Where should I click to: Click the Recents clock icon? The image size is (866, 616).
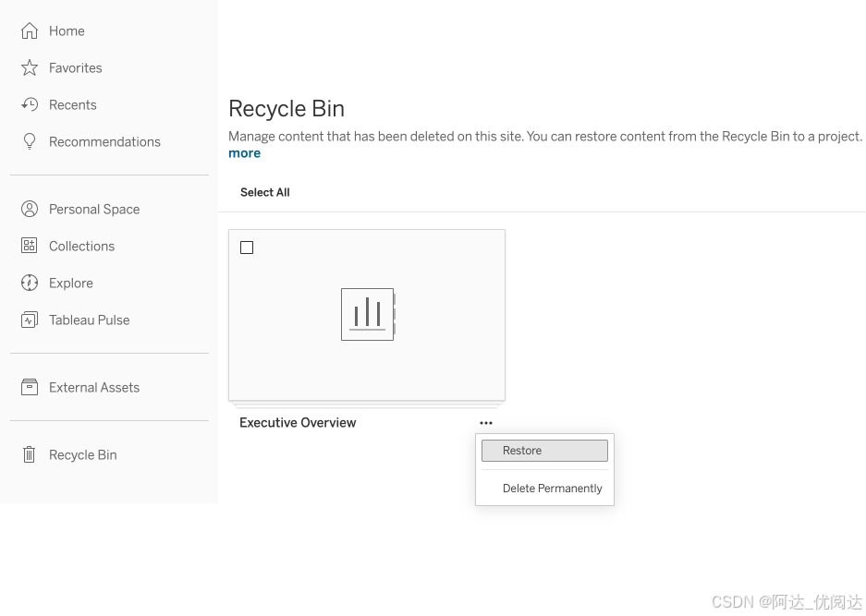30,105
